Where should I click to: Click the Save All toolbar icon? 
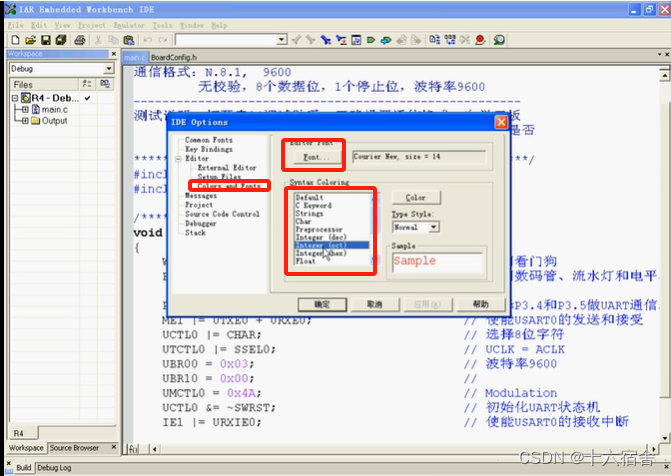point(61,40)
